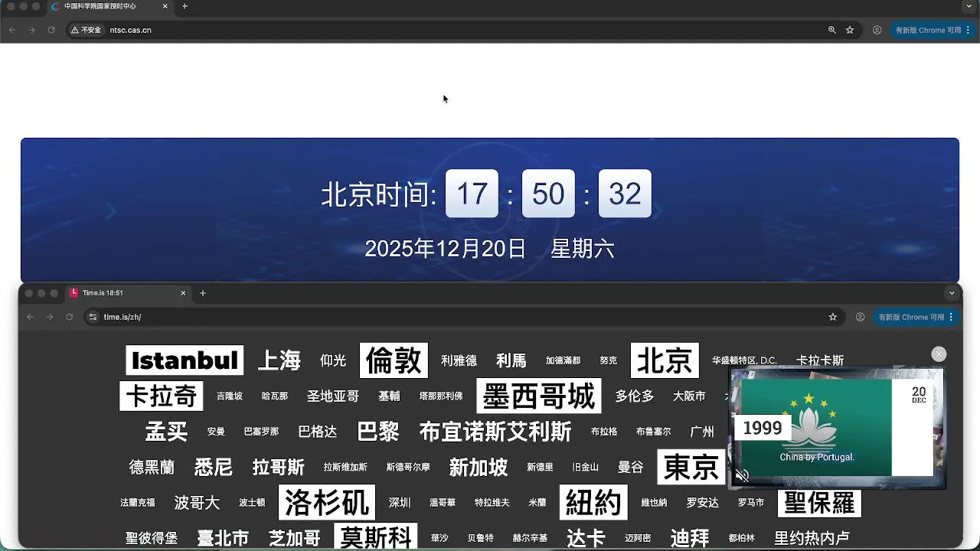Open the 倫敦 city link
The width and height of the screenshot is (980, 551).
(x=394, y=360)
